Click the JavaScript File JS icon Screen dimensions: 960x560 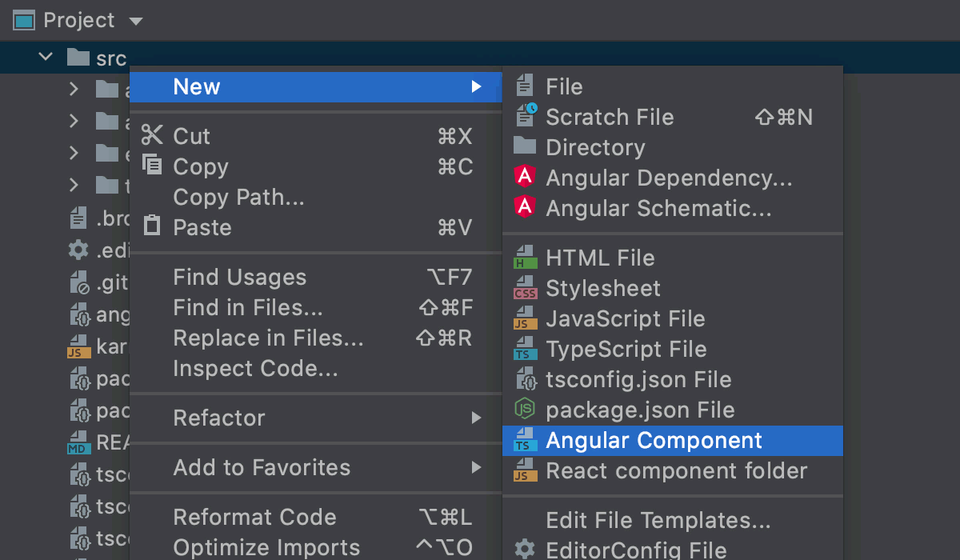(525, 318)
